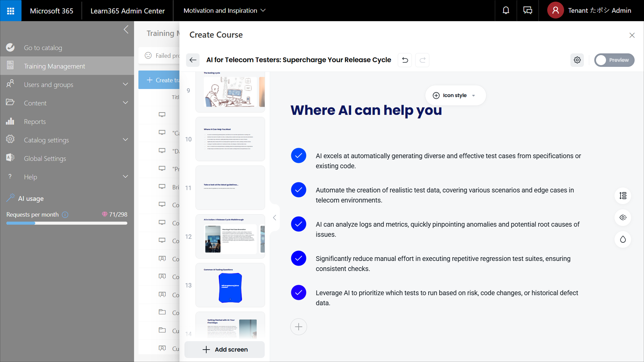The image size is (644, 362).
Task: Click the Add screen button
Action: tap(225, 350)
